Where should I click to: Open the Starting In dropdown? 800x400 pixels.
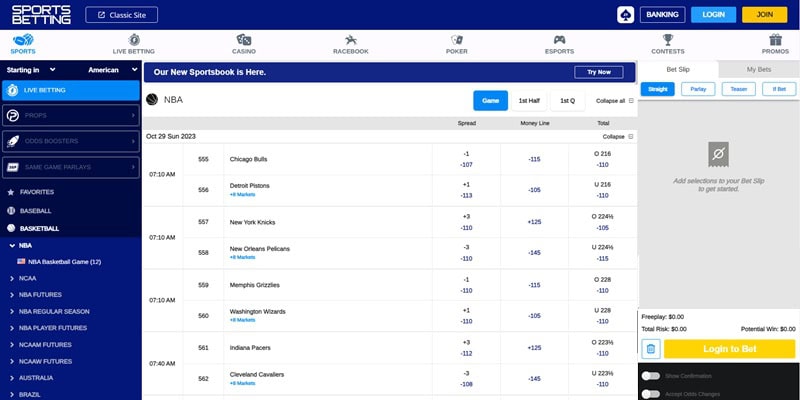pos(31,70)
